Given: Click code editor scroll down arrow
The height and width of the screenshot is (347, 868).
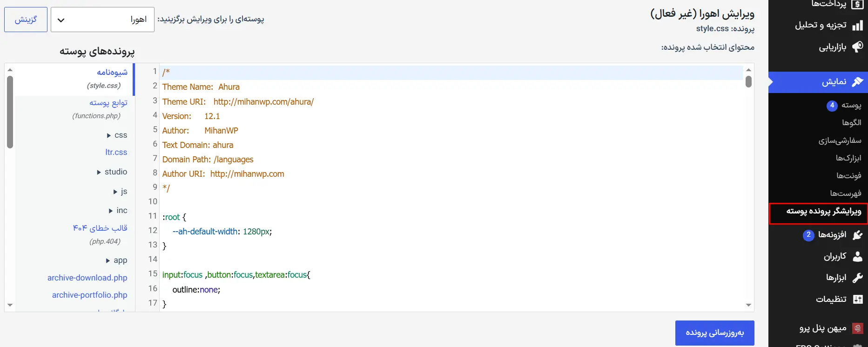Looking at the screenshot, I should pos(748,306).
